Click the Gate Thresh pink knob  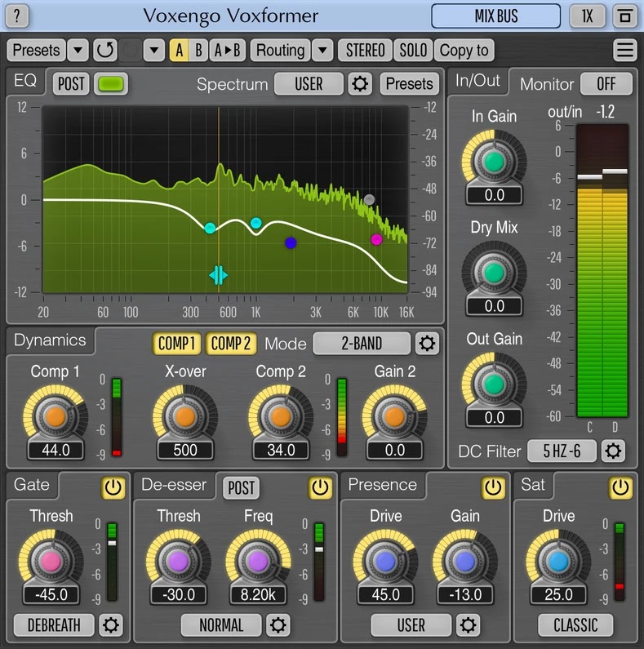51,562
